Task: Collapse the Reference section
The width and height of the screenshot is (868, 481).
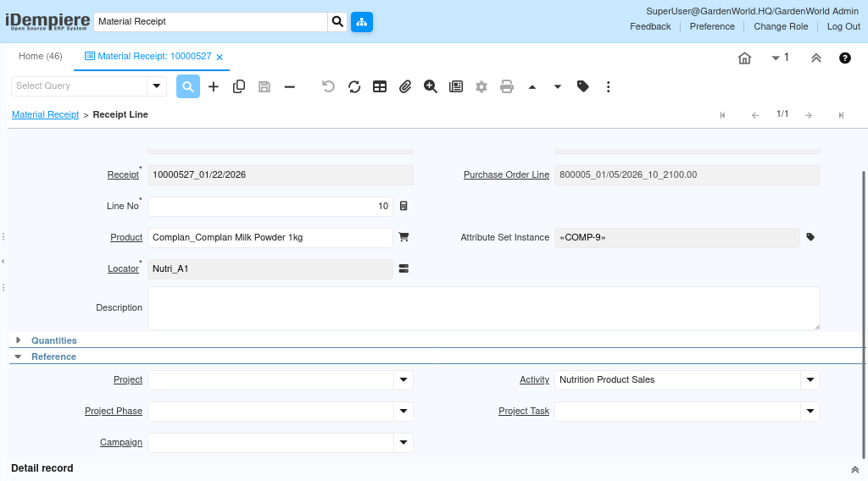Action: pyautogui.click(x=53, y=357)
